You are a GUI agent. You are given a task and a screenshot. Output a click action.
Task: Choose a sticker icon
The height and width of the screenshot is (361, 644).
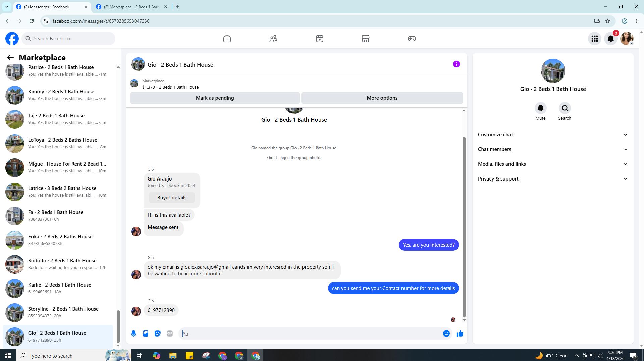click(x=158, y=333)
